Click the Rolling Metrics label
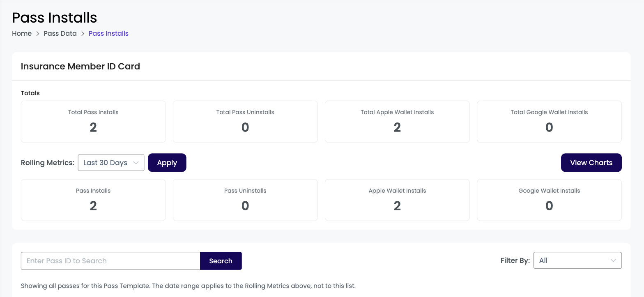Viewport: 644px width, 297px height. 48,163
